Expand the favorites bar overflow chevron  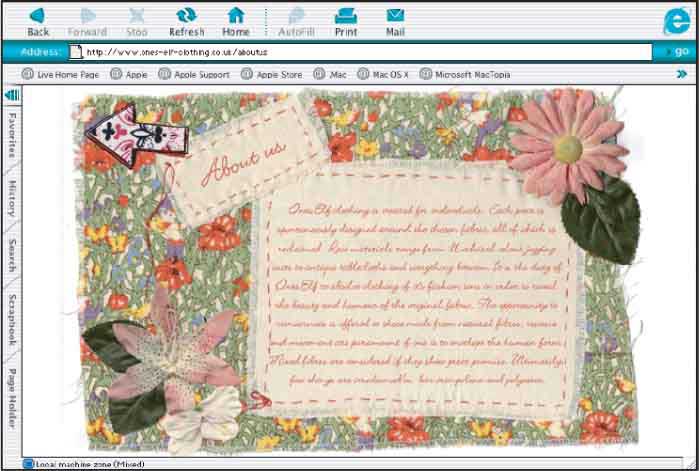click(681, 74)
